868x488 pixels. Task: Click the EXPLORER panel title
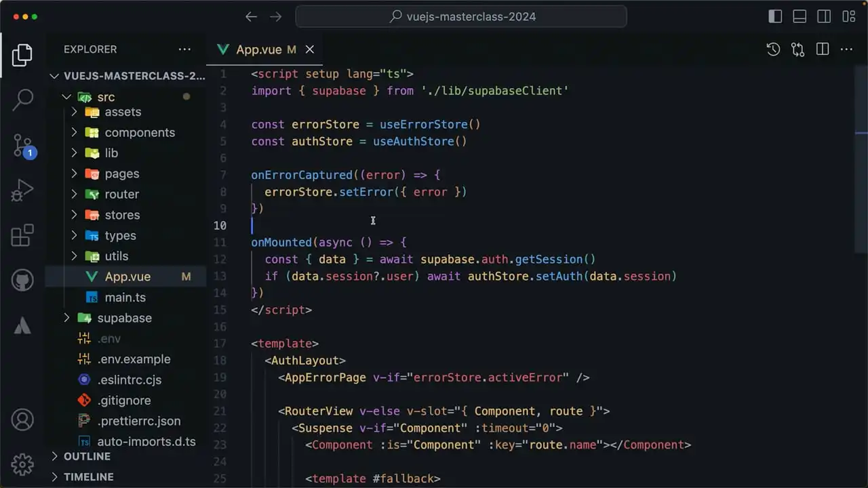coord(90,49)
